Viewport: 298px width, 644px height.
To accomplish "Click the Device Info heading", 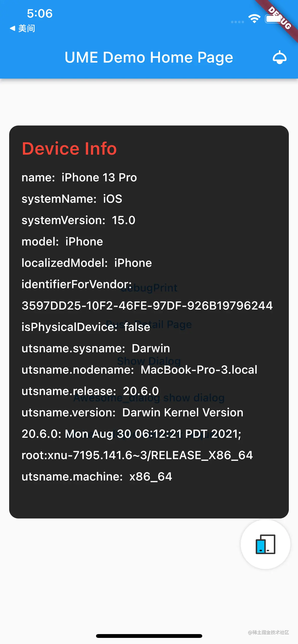I will (x=69, y=149).
